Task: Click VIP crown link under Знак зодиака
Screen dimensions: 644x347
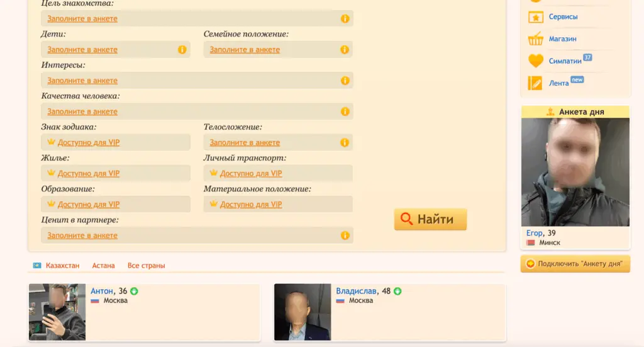Action: [88, 142]
